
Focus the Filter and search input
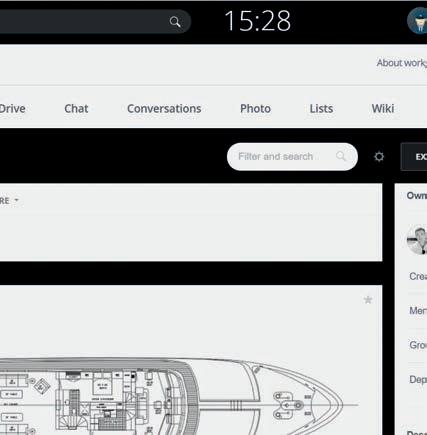point(292,157)
